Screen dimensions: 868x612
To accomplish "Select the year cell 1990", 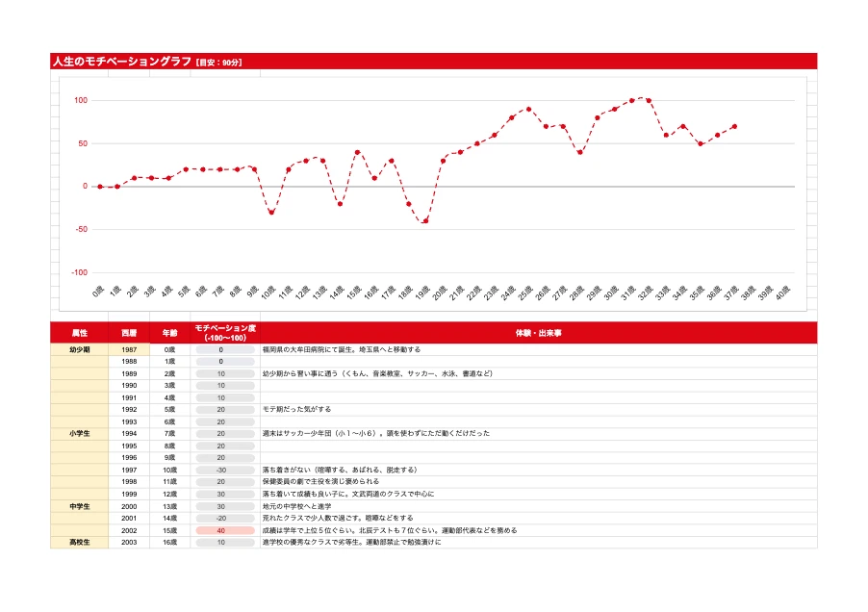I will [x=129, y=386].
